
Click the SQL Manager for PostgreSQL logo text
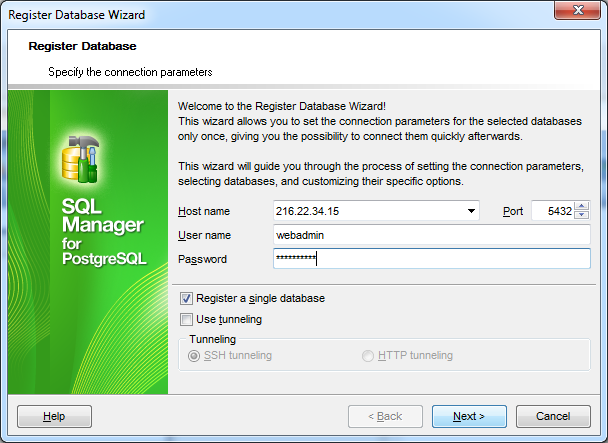tap(104, 232)
